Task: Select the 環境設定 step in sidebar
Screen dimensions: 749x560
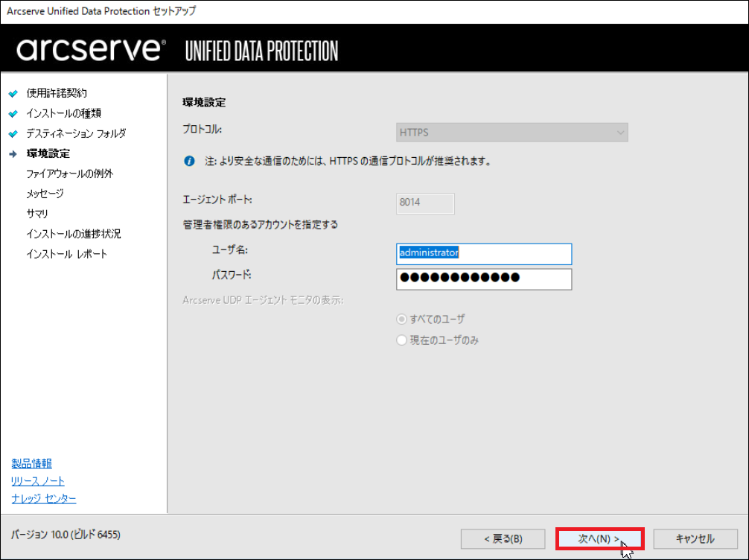Action: (48, 153)
